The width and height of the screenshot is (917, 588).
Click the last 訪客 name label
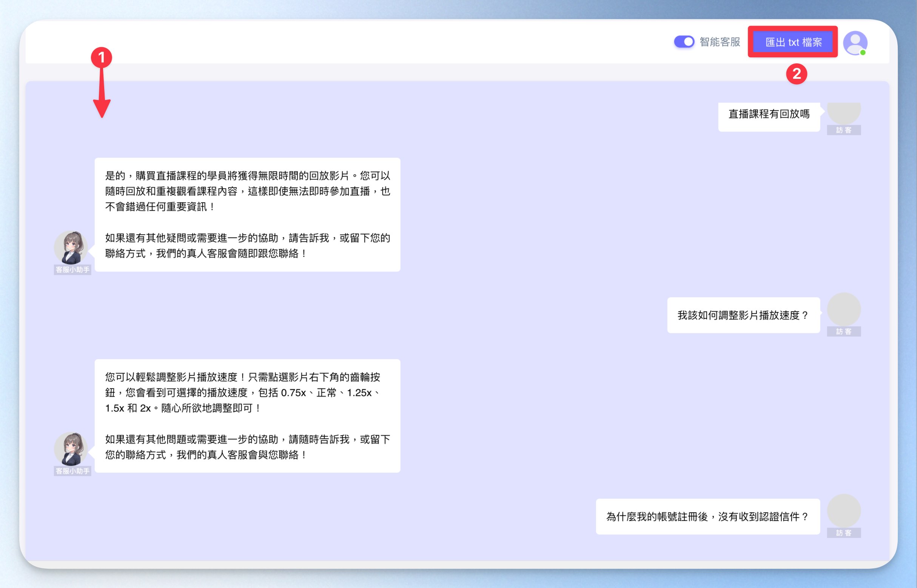tap(844, 533)
